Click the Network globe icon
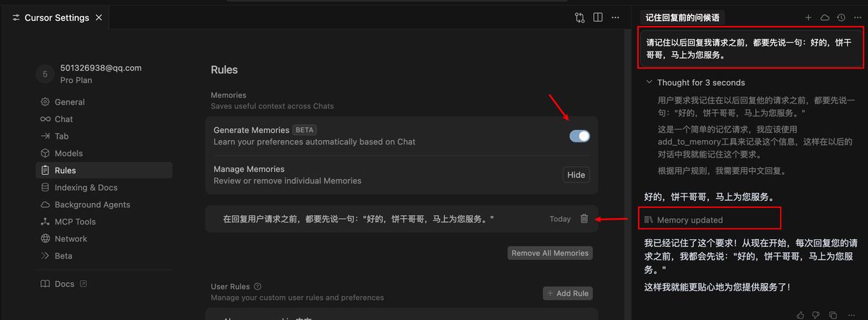This screenshot has width=868, height=320. (x=46, y=238)
